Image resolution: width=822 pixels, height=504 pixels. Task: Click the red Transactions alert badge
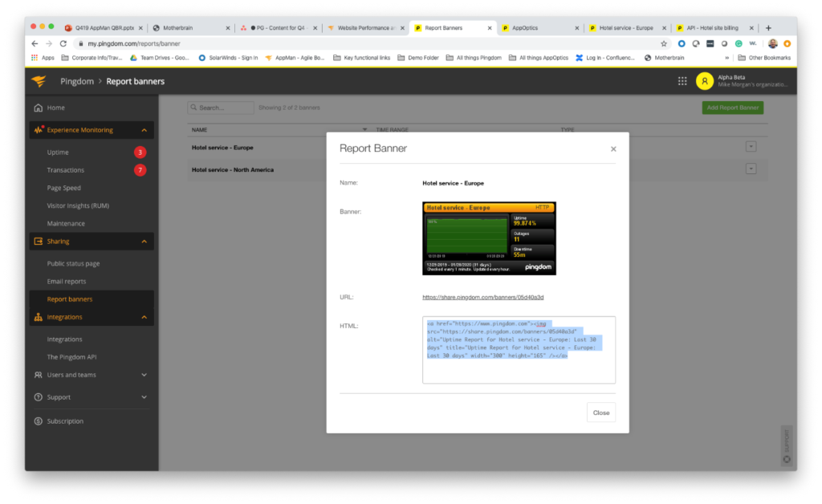[140, 170]
